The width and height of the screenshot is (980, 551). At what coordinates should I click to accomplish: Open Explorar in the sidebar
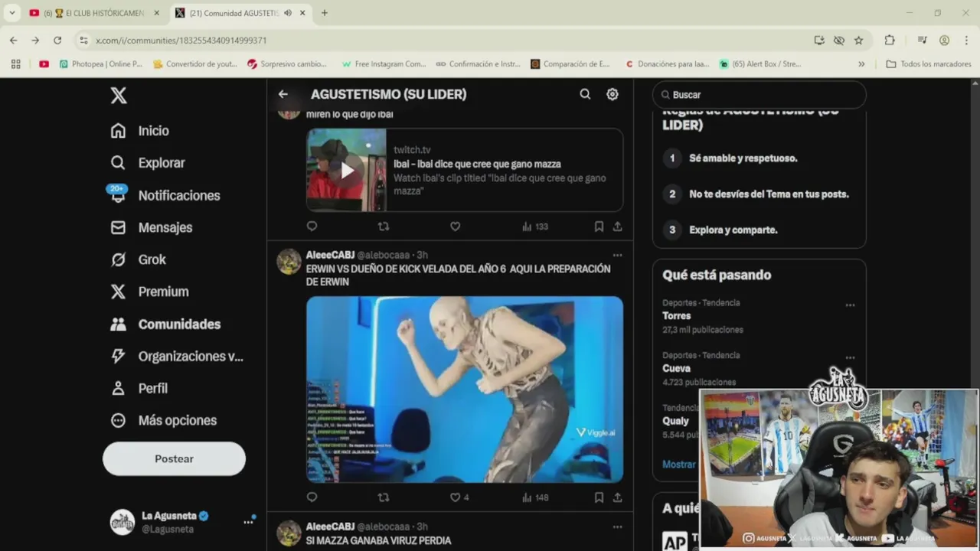click(x=147, y=163)
